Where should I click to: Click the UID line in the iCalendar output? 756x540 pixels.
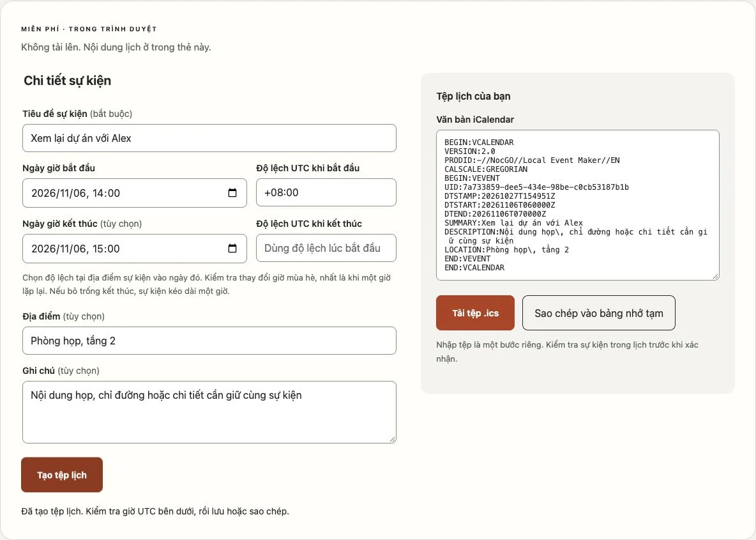click(536, 187)
